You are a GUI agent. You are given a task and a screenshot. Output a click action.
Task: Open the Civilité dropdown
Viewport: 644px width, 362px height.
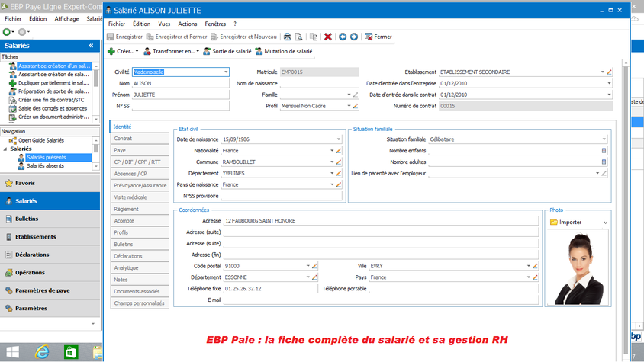[226, 72]
